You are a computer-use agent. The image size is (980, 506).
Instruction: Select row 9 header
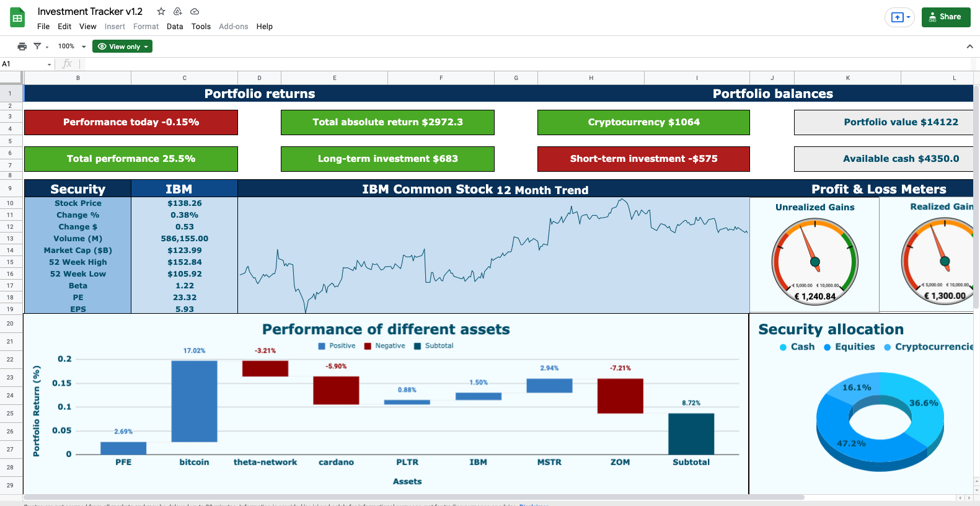11,188
